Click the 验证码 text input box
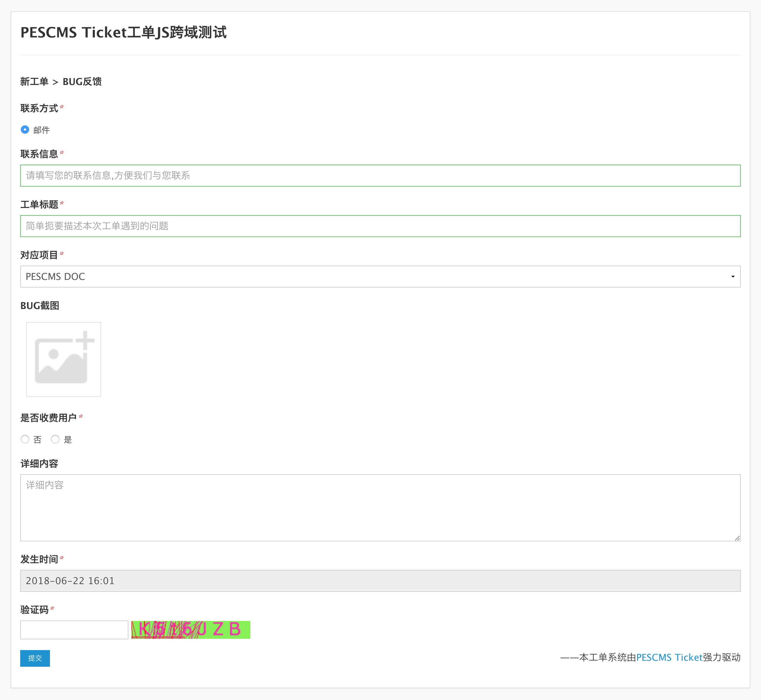761x700 pixels. [x=74, y=630]
